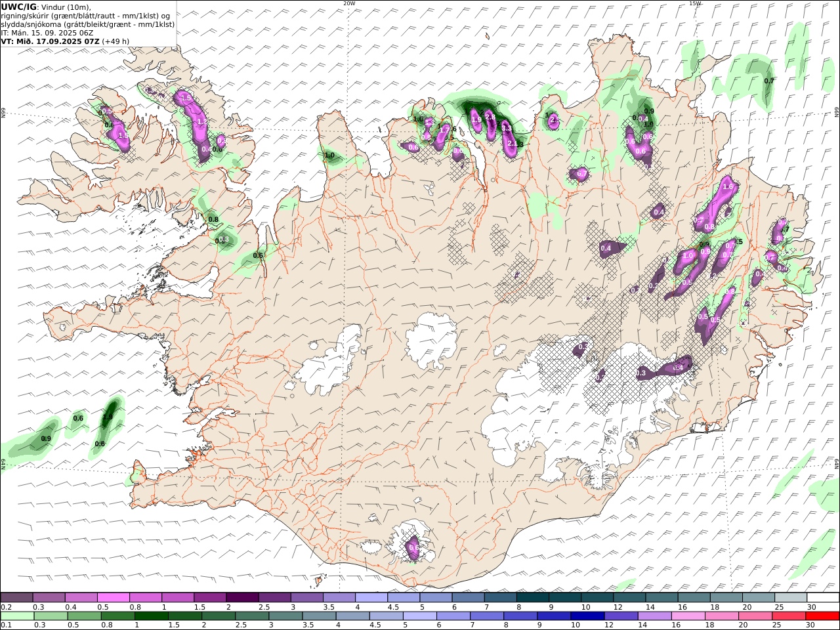This screenshot has width=840, height=630.
Task: Click the 1.6 snow value in the east
Action: (727, 186)
